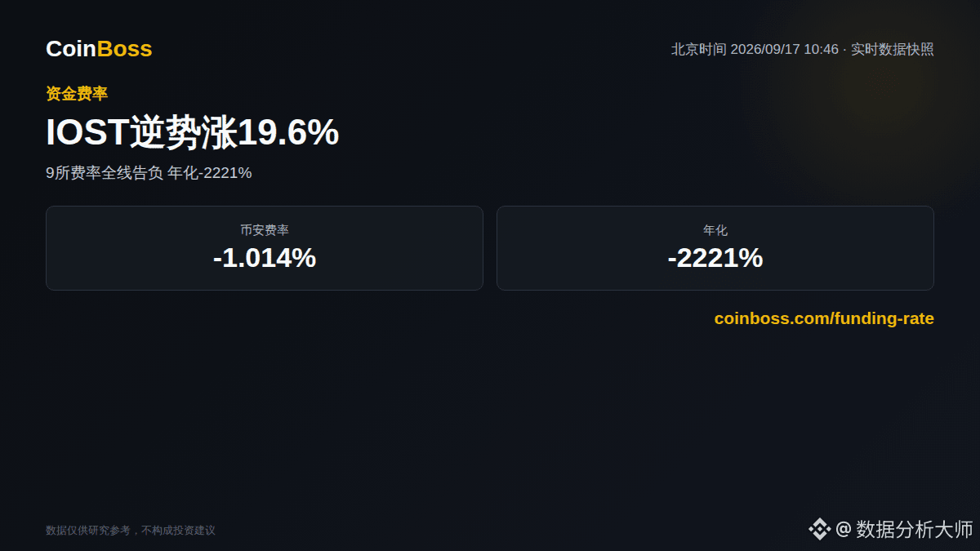980x551 pixels.
Task: Open the @ 数据分析大师 author handle
Action: click(904, 529)
